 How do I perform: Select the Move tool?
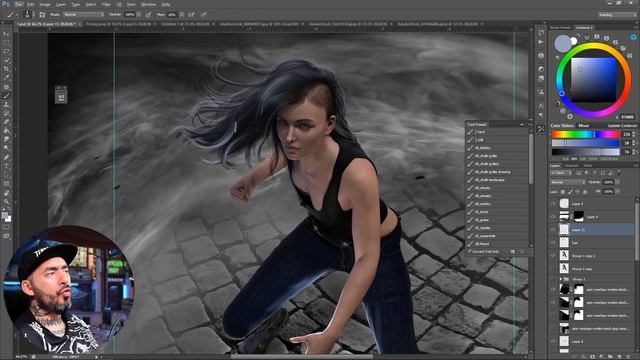[6, 34]
